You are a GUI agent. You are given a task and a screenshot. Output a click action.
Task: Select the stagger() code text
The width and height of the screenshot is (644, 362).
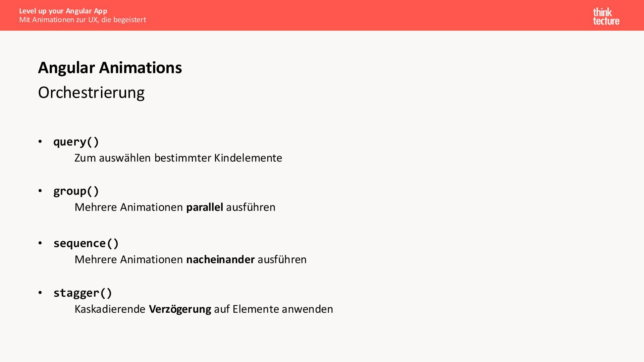coord(83,293)
